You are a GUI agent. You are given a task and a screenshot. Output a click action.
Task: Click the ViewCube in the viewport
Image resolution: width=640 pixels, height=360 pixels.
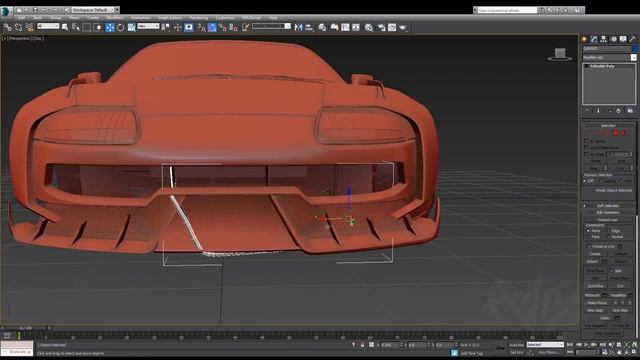(x=560, y=54)
